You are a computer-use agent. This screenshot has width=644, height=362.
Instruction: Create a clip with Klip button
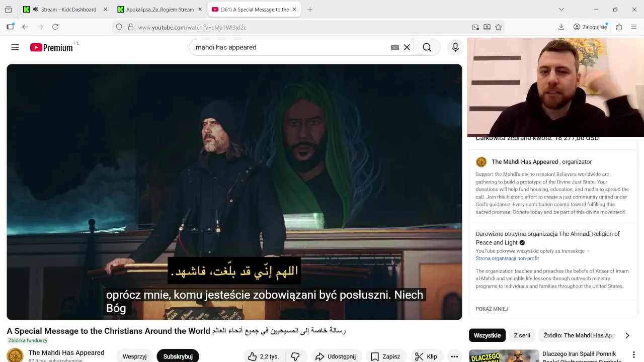click(x=427, y=356)
